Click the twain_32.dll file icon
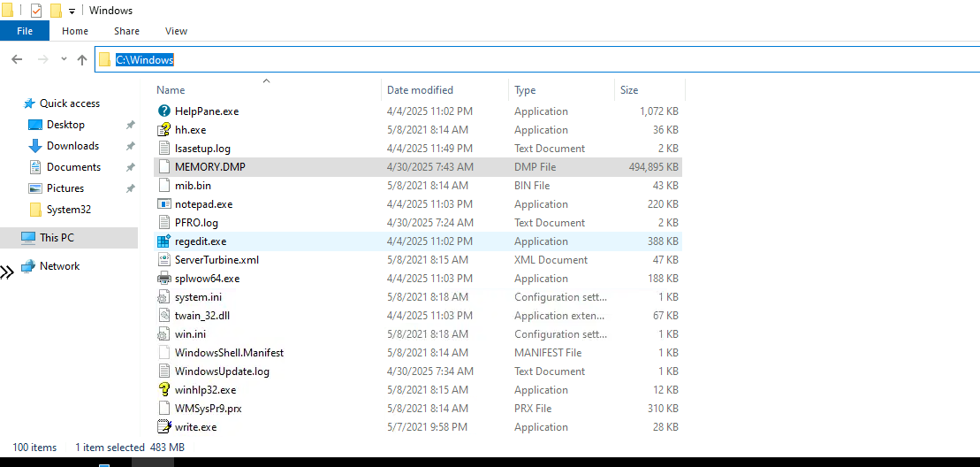 [x=164, y=316]
